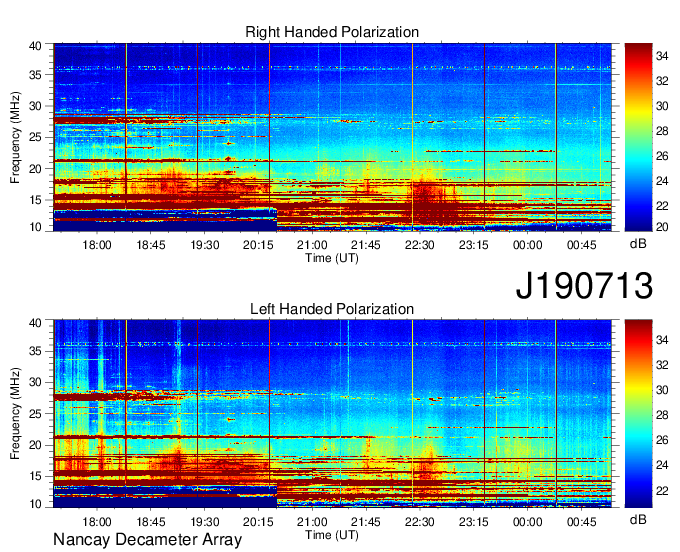The height and width of the screenshot is (552, 680).
Task: Click the Frequency (MHz) axis label of the left-handed plot
Action: click(15, 414)
